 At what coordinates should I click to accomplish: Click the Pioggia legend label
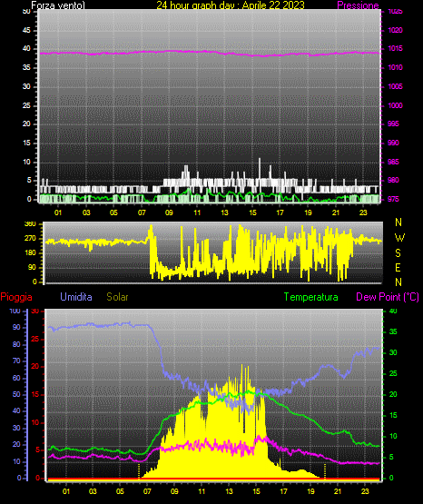[x=16, y=297]
